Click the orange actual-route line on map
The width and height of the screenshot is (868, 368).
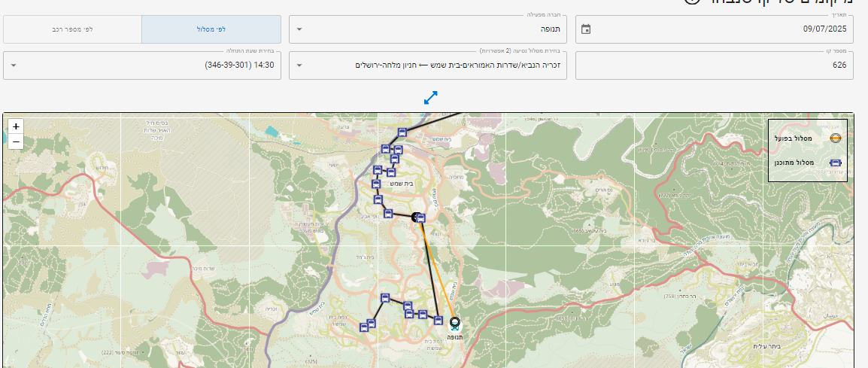click(437, 269)
